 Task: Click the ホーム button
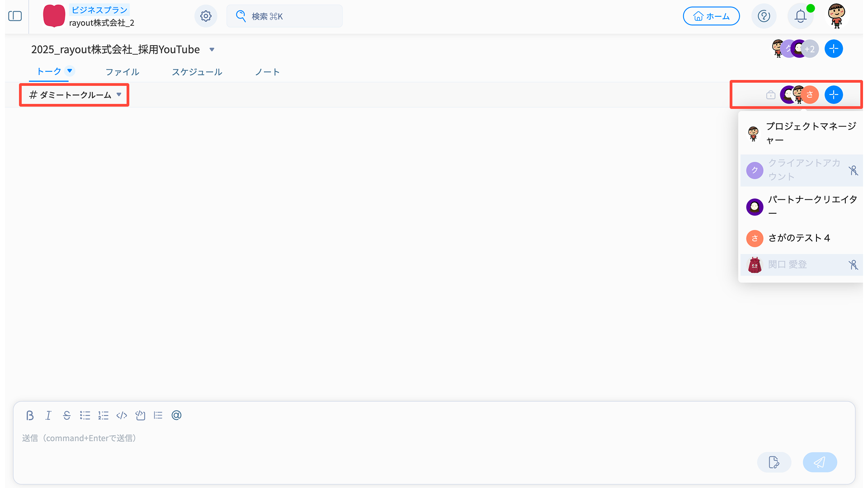pos(711,16)
